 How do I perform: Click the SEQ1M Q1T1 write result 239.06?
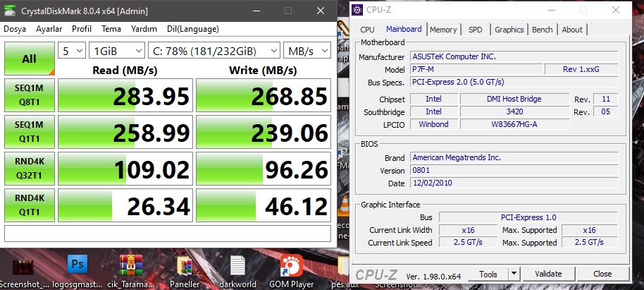coord(264,132)
